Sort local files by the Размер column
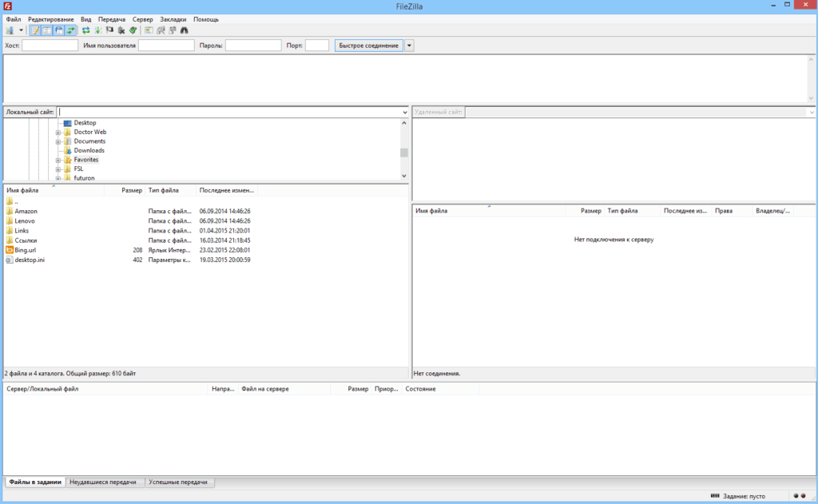 [124, 190]
